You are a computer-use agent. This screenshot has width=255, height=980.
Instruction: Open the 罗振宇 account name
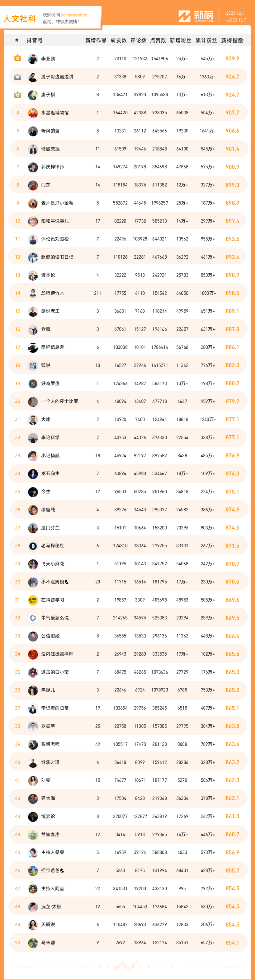pyautogui.click(x=48, y=726)
